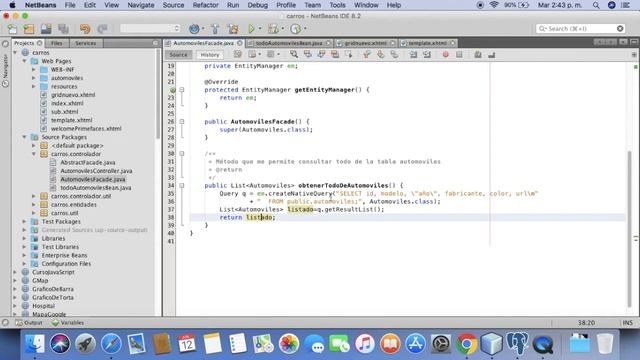Expand the WEB-INF folder

coord(34,70)
